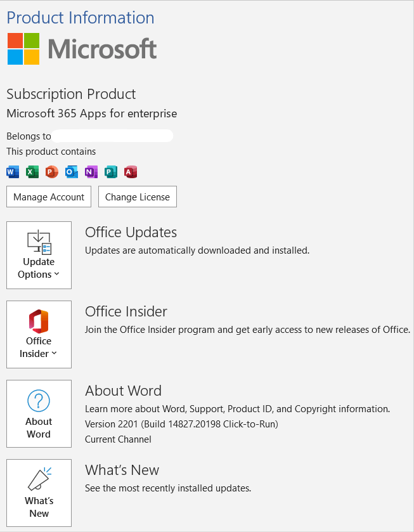Click the What's New section heading
Viewport: 414px width, 532px height.
(x=122, y=470)
